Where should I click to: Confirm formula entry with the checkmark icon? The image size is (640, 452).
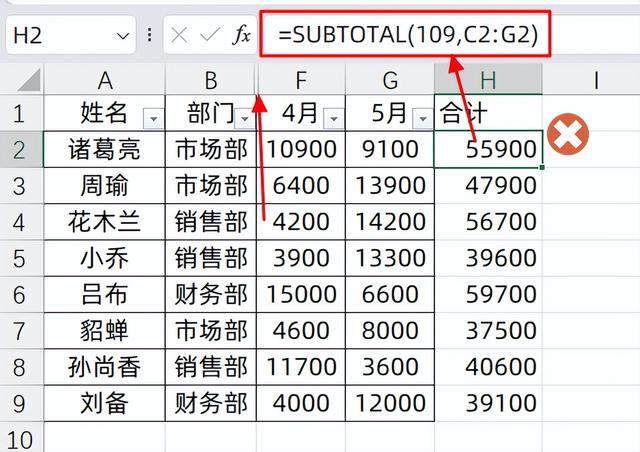pos(210,35)
